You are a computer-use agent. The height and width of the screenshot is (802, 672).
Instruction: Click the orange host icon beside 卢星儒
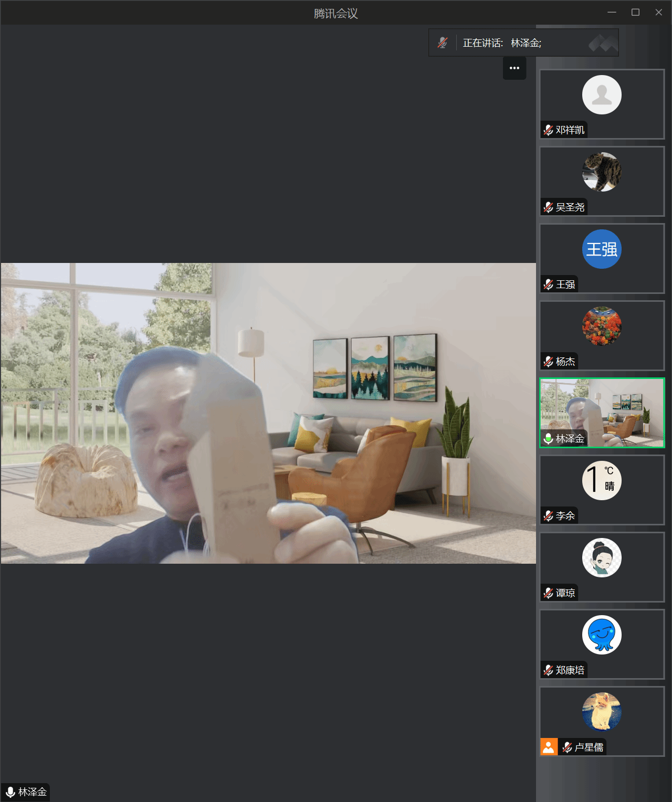(x=549, y=747)
